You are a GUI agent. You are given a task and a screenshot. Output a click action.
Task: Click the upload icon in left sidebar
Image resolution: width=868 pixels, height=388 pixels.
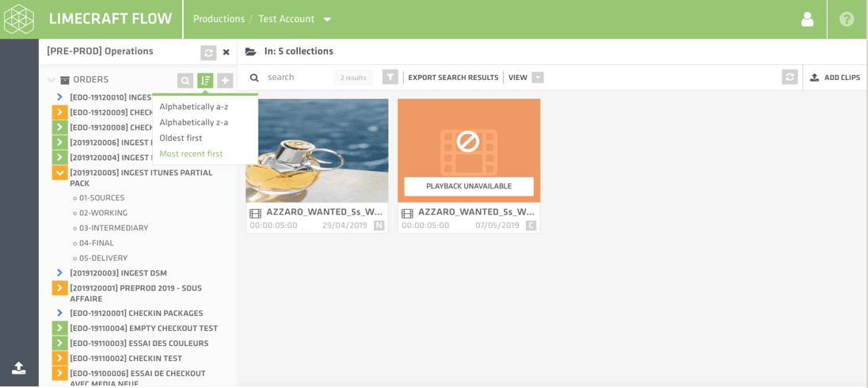pyautogui.click(x=19, y=367)
